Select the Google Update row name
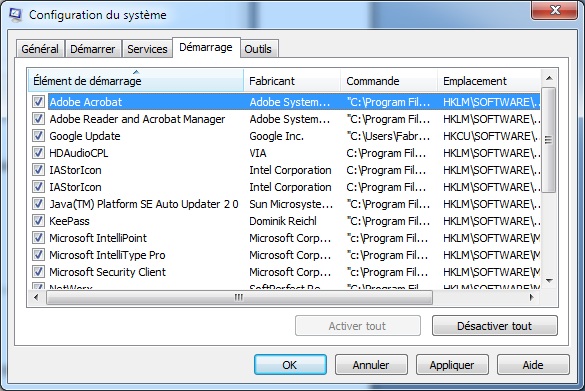 click(85, 136)
